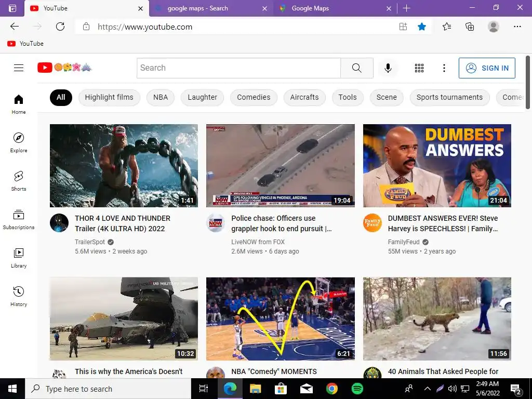532x399 pixels.
Task: Activate voice search microphone
Action: coord(388,68)
